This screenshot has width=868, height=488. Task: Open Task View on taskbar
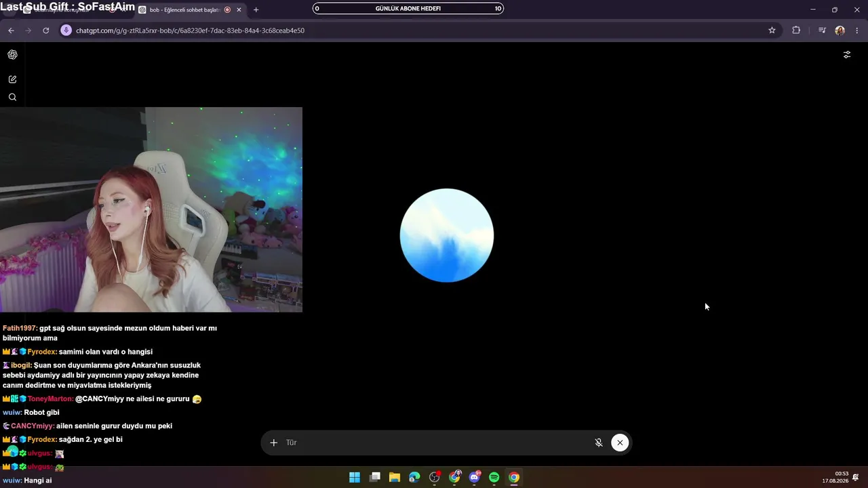coord(374,477)
